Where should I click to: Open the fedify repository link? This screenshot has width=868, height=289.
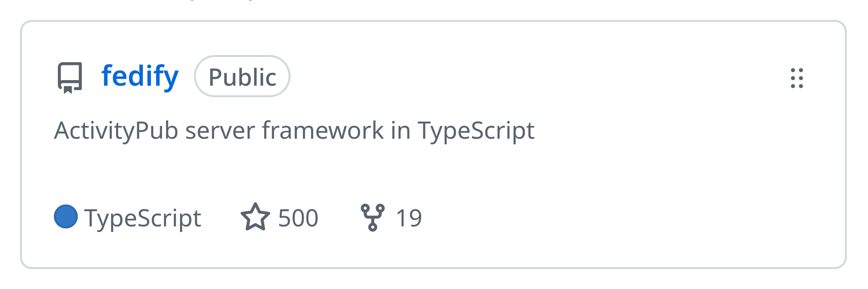pos(140,76)
